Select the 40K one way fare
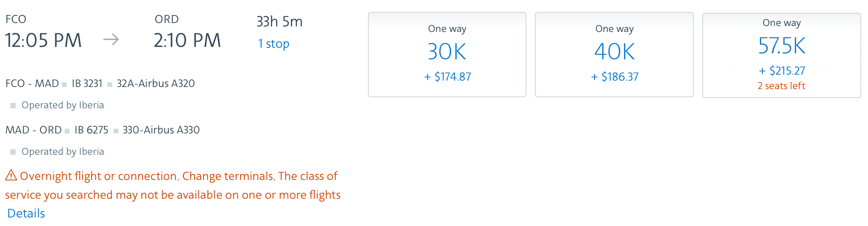 tap(614, 55)
